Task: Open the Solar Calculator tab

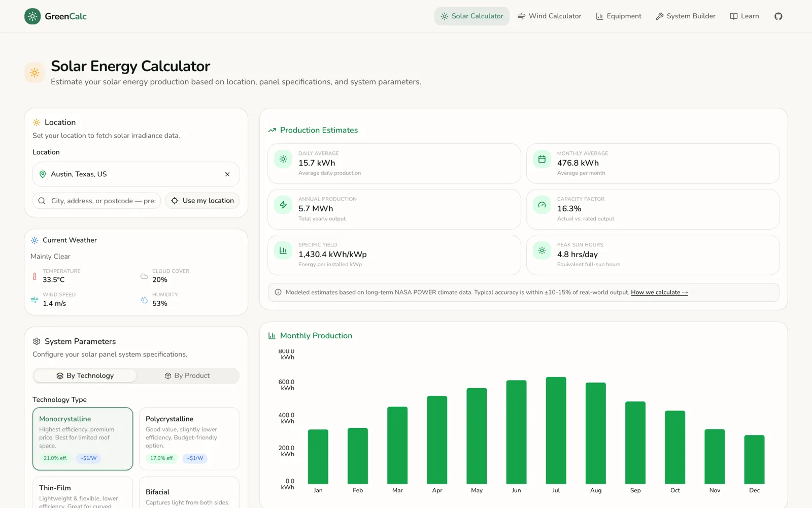Action: [x=471, y=16]
